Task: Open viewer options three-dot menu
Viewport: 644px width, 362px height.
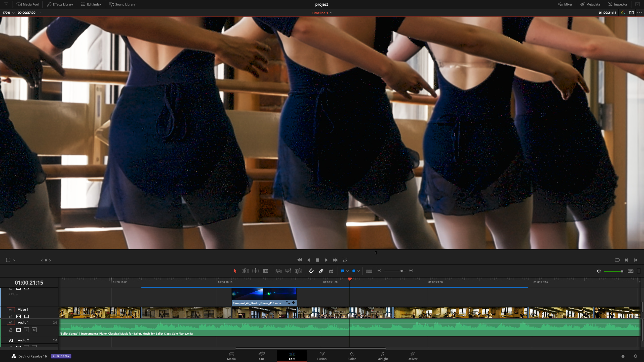Action: pyautogui.click(x=639, y=13)
